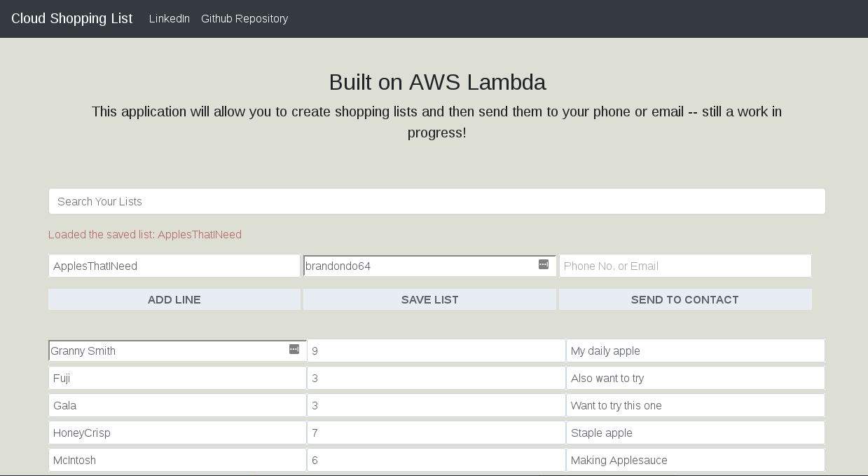This screenshot has width=868, height=476.
Task: Click the input method icon in brandondo64 field
Action: point(542,265)
